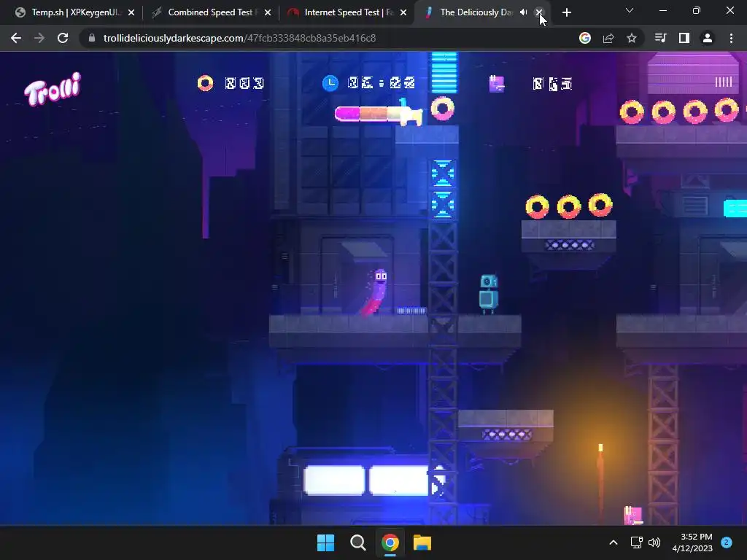Click the donut ring beside the syringe
The image size is (747, 560).
pos(443,109)
